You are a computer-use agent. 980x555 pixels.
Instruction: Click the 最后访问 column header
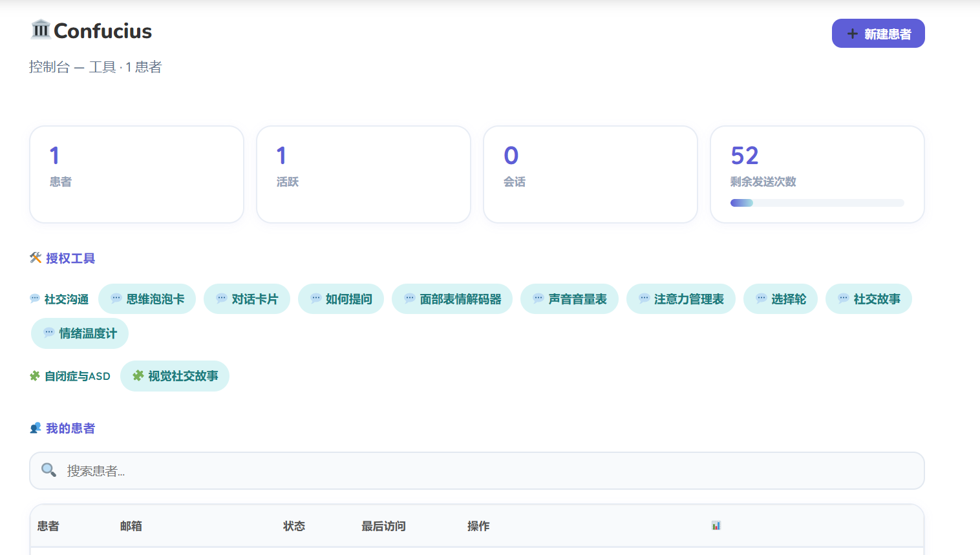click(x=383, y=526)
